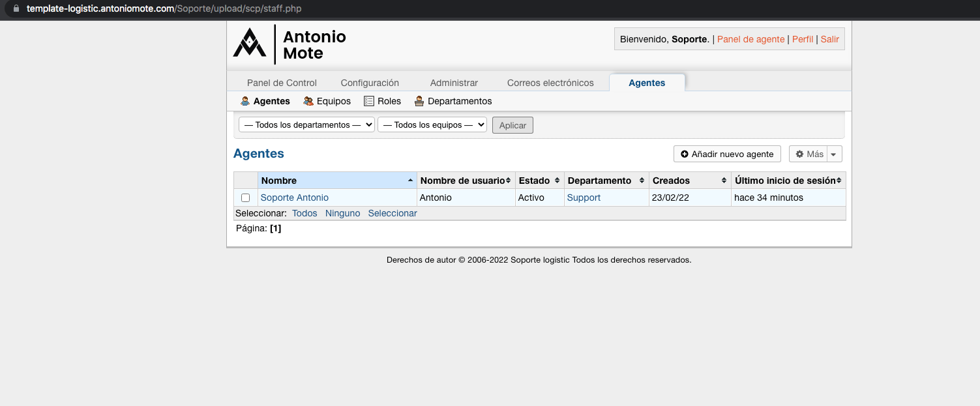This screenshot has width=980, height=406.
Task: Select Ninguno to deselect all agents
Action: click(x=342, y=213)
